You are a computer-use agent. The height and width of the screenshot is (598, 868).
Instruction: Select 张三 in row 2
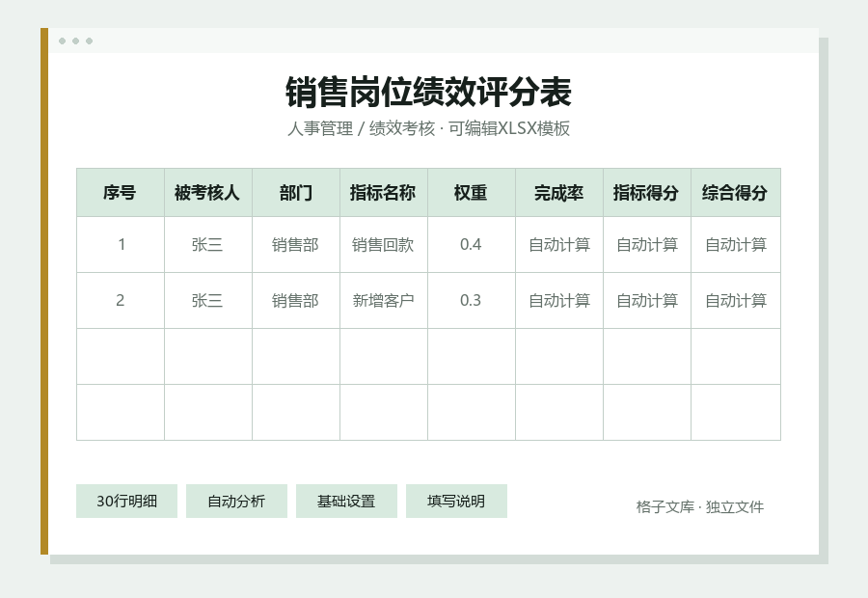[x=208, y=300]
